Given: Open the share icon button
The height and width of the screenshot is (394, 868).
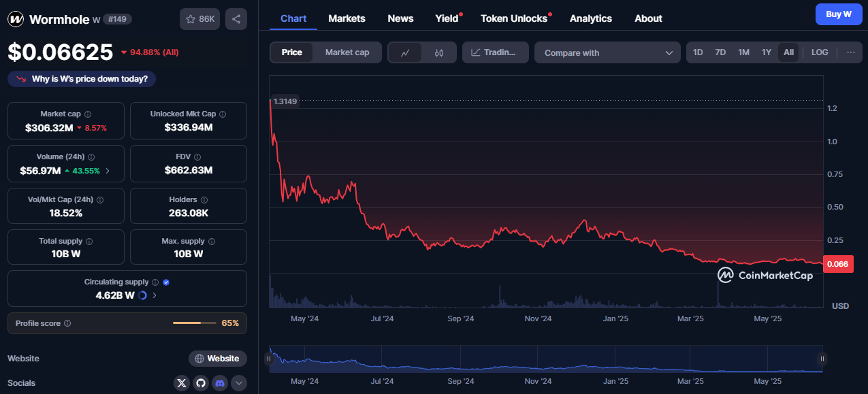Looking at the screenshot, I should pos(236,19).
